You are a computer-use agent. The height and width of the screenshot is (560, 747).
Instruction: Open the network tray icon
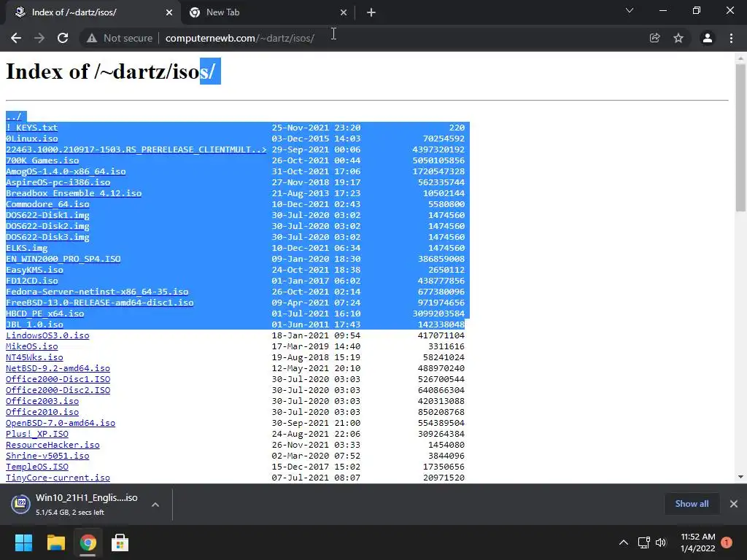click(x=643, y=542)
